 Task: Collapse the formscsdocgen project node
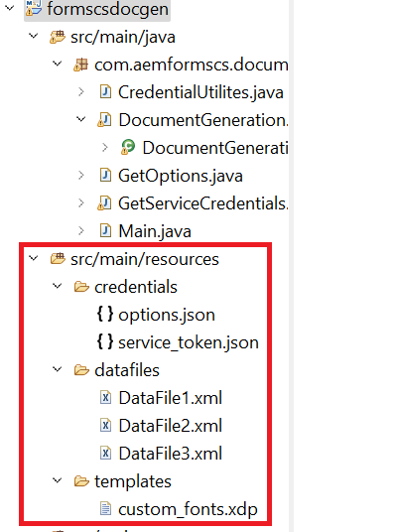(x=10, y=8)
